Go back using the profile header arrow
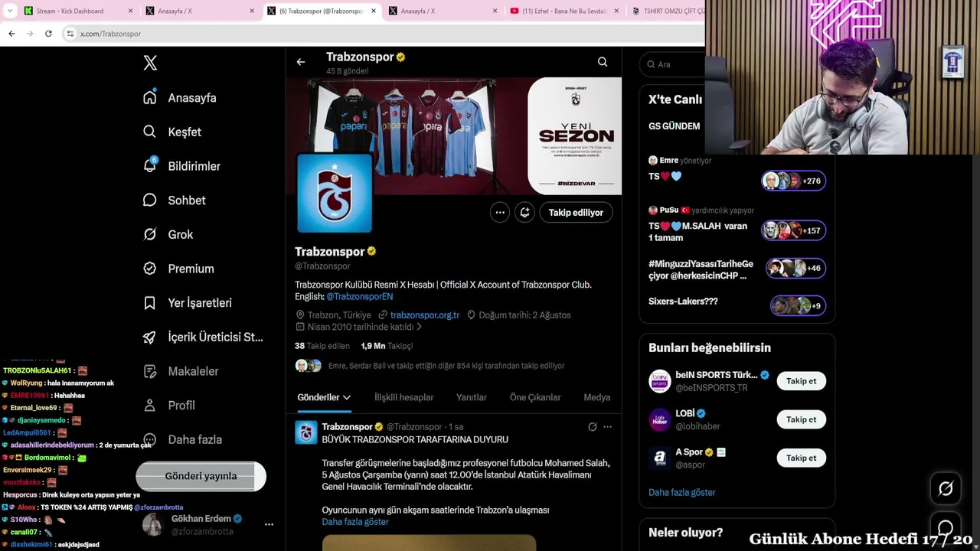Image resolution: width=980 pixels, height=551 pixels. [301, 62]
